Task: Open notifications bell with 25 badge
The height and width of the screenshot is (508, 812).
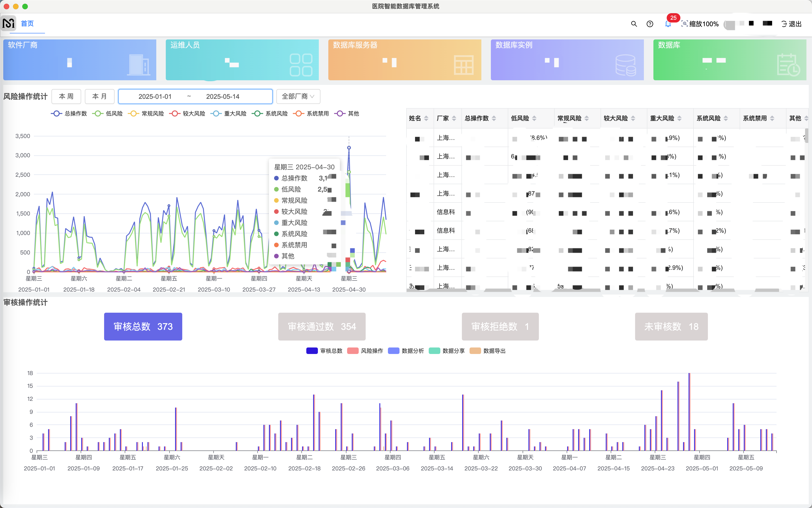Action: (668, 24)
